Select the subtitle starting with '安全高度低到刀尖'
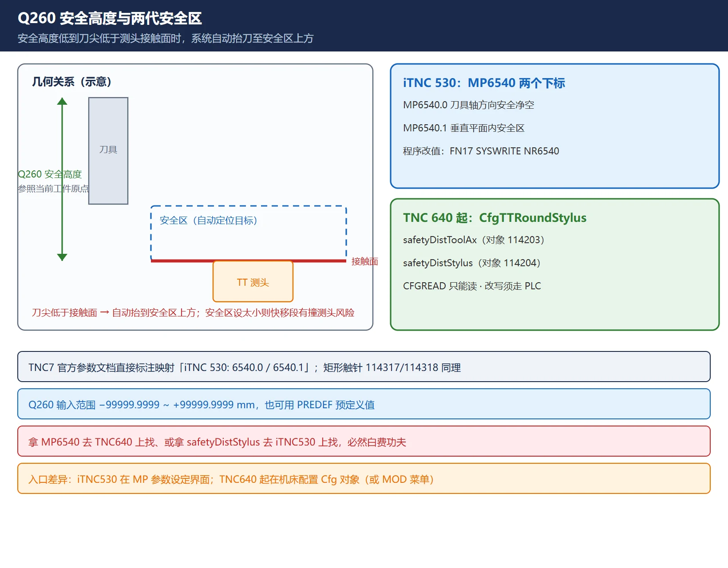Viewport: 728px width, 568px height. point(166,39)
